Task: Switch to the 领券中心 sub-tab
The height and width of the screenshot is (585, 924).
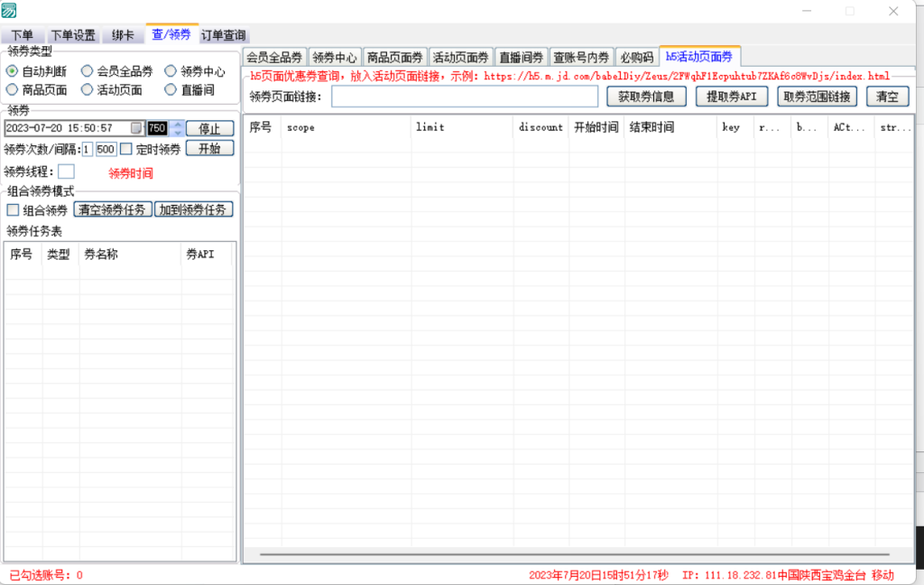Action: tap(335, 57)
